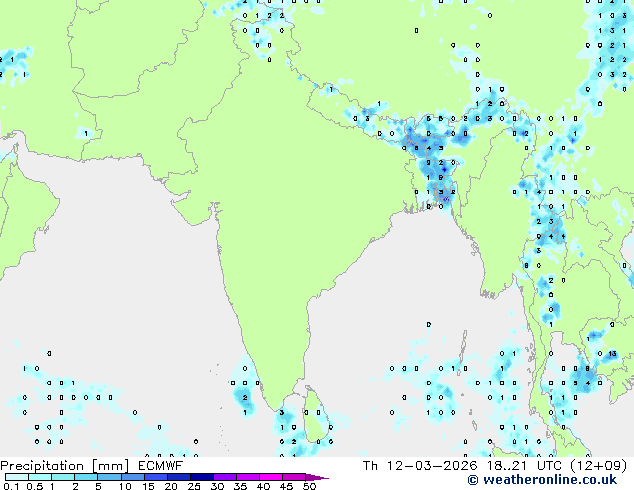This screenshot has width=634, height=490.
Task: Click the "0.1" legend value
Action: [x=11, y=486]
